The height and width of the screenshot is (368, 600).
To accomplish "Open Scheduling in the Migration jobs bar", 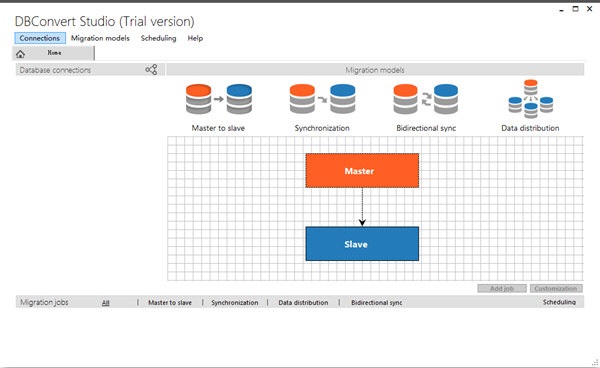I will pos(559,302).
